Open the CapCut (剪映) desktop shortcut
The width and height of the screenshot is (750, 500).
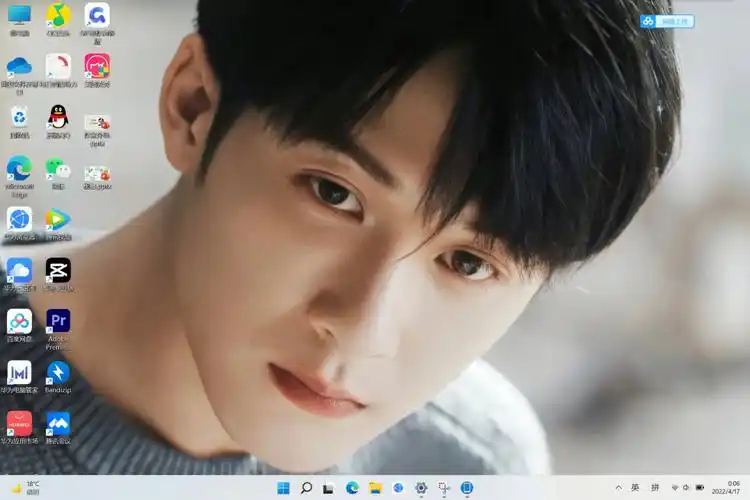(58, 270)
